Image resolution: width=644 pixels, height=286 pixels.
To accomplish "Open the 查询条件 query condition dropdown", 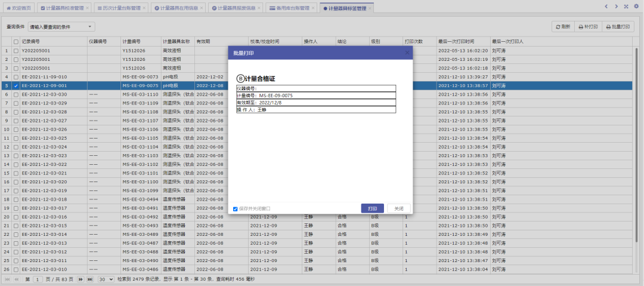I will [61, 27].
